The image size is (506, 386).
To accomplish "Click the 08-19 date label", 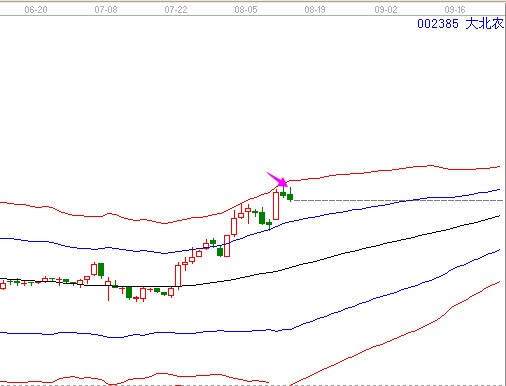I will pyautogui.click(x=315, y=10).
